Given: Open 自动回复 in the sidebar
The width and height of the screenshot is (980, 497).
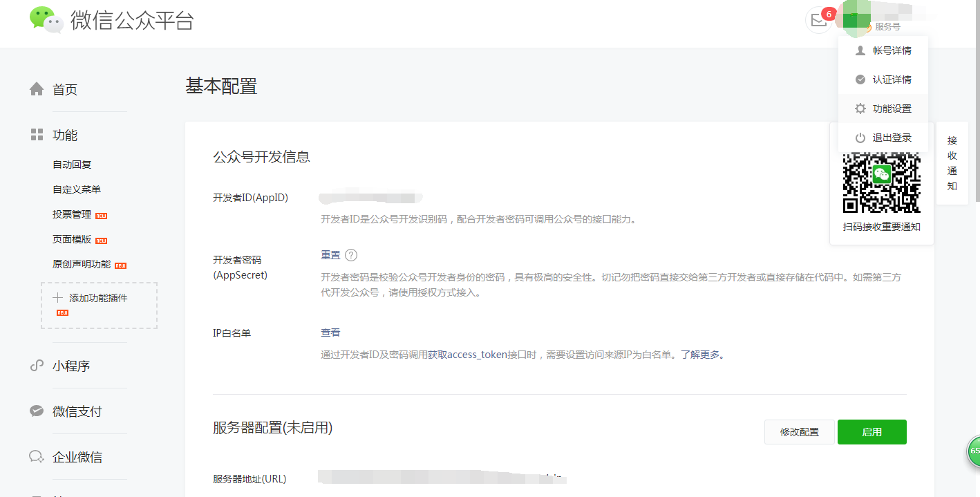Looking at the screenshot, I should pyautogui.click(x=72, y=165).
